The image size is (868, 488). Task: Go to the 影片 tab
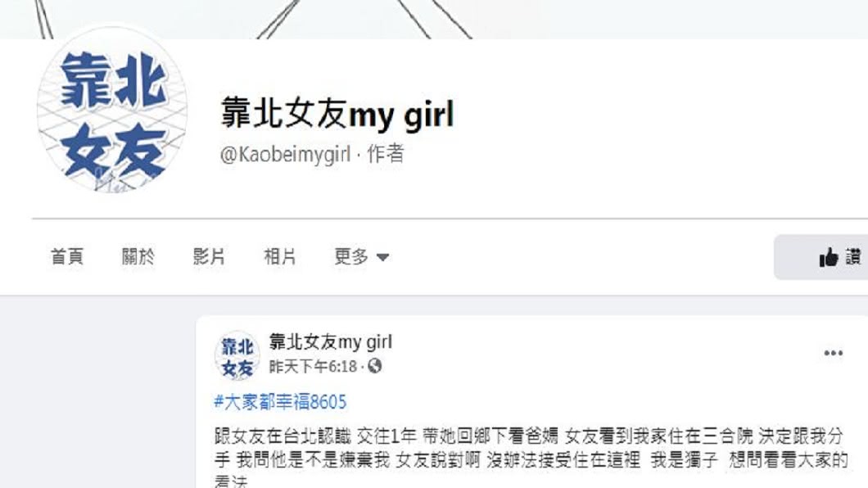pos(209,257)
